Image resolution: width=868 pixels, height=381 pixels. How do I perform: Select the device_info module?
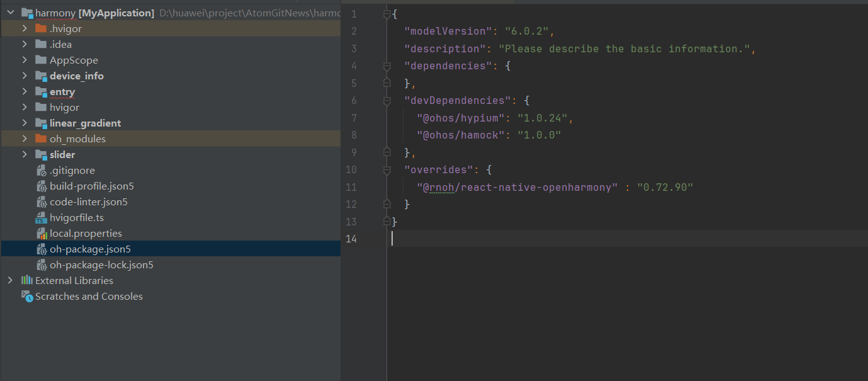pyautogui.click(x=77, y=76)
